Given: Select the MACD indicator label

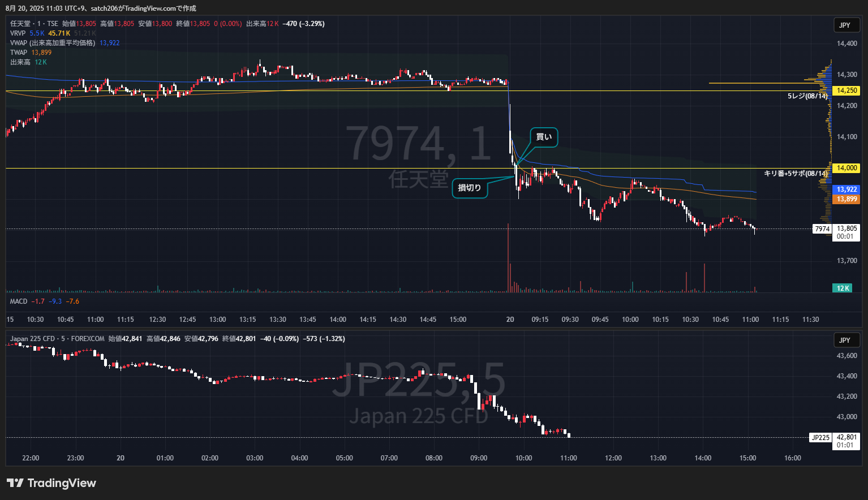Looking at the screenshot, I should coord(19,301).
